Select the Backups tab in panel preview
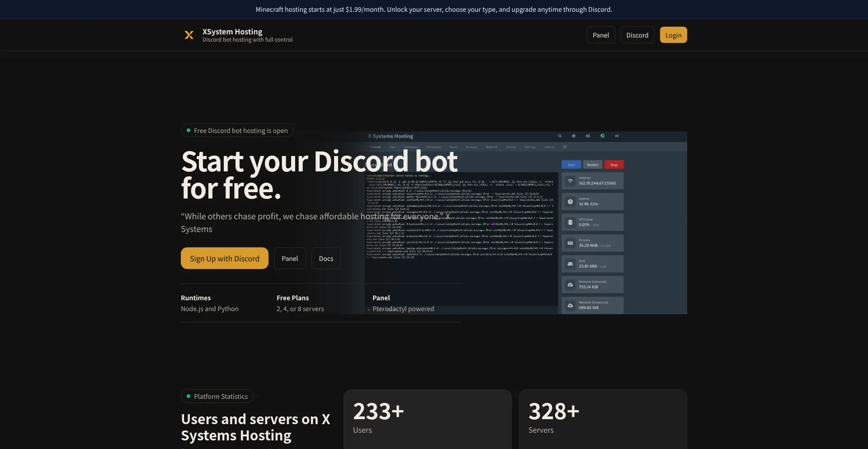This screenshot has height=449, width=868. point(472,147)
